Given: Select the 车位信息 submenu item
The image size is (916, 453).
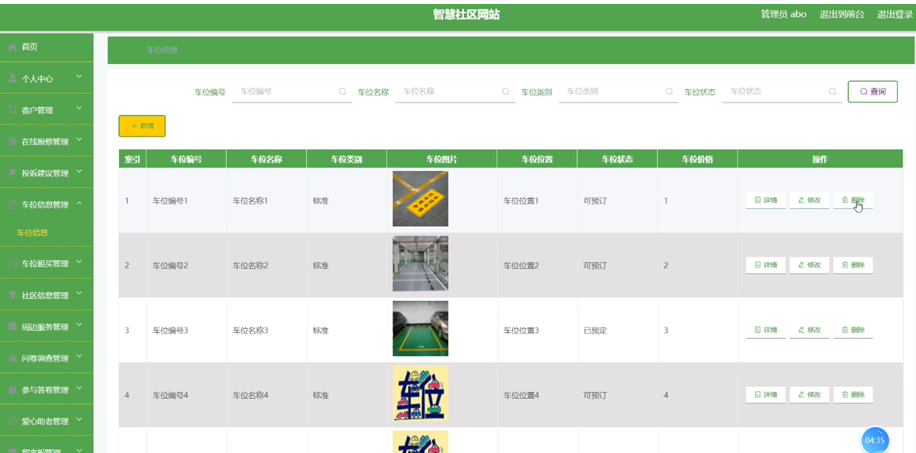Looking at the screenshot, I should click(x=33, y=233).
